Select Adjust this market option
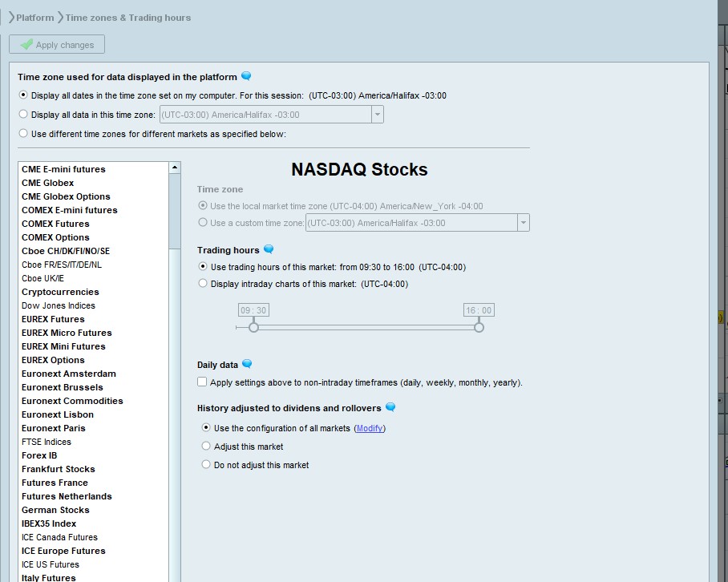The width and height of the screenshot is (728, 582). click(206, 446)
